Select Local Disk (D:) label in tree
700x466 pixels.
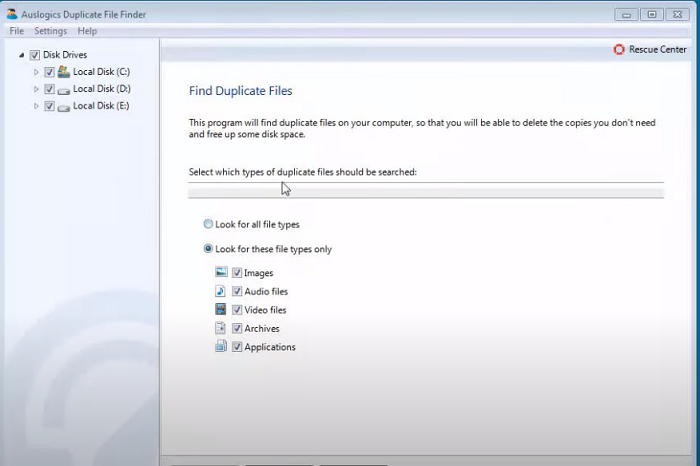coord(102,89)
